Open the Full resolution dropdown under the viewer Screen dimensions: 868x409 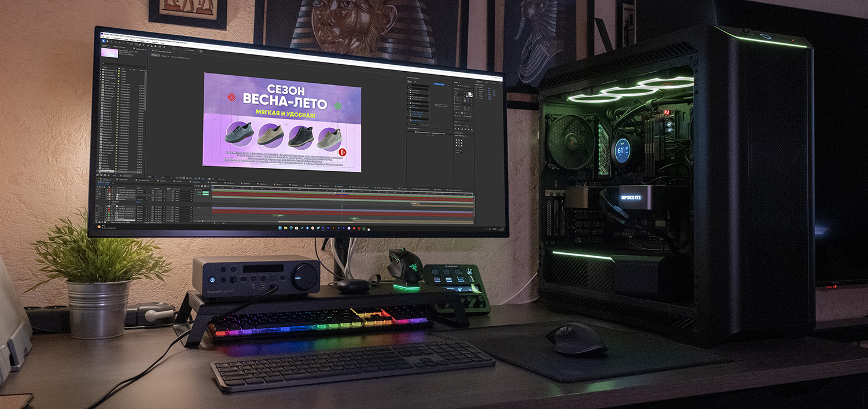coord(167,177)
